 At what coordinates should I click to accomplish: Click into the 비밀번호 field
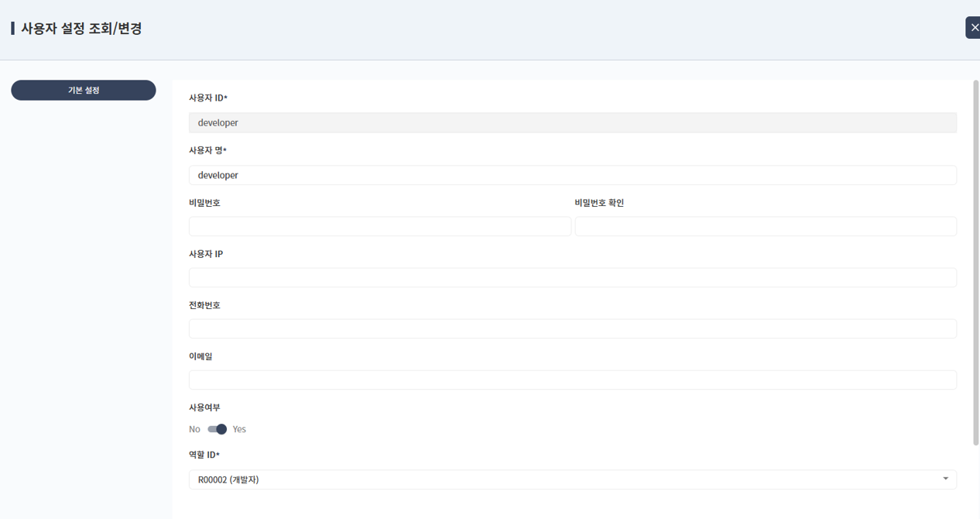click(x=379, y=226)
